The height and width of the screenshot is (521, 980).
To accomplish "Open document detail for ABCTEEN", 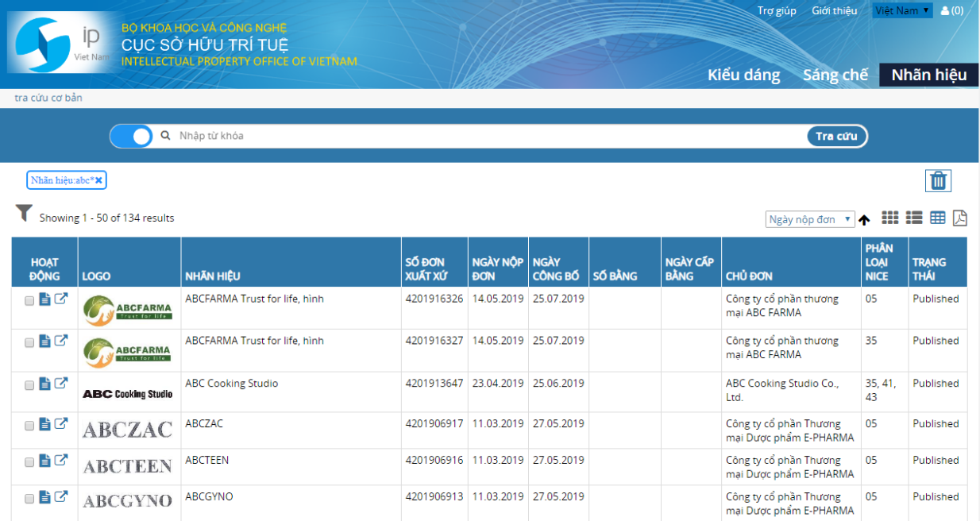I will click(x=45, y=461).
